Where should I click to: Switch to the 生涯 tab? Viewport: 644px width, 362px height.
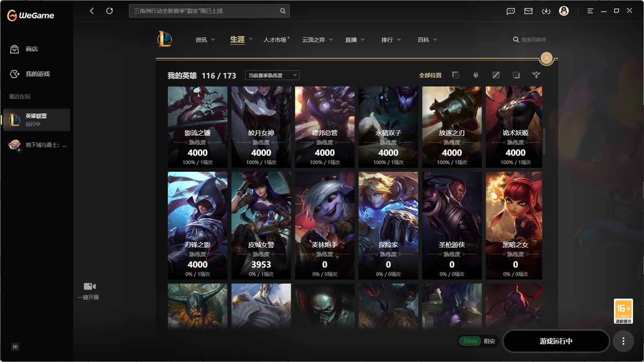tap(237, 39)
